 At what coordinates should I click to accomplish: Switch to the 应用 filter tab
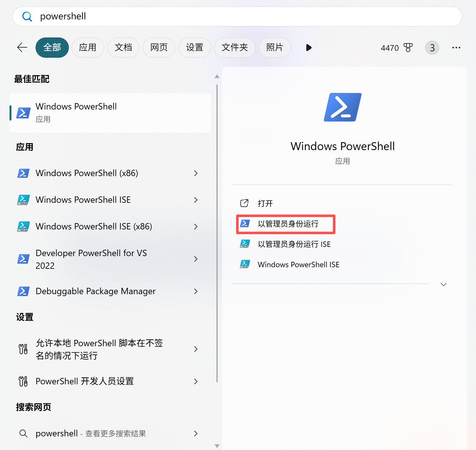pos(88,48)
